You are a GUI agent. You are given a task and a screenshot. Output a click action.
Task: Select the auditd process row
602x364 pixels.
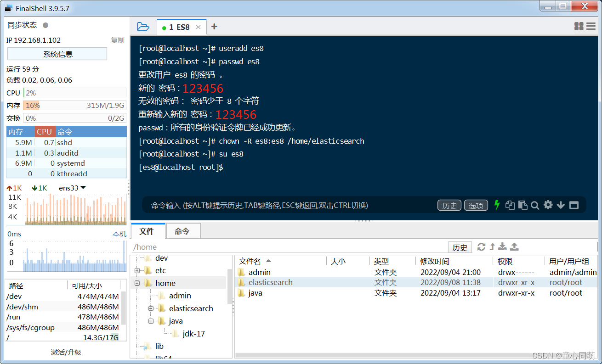67,153
